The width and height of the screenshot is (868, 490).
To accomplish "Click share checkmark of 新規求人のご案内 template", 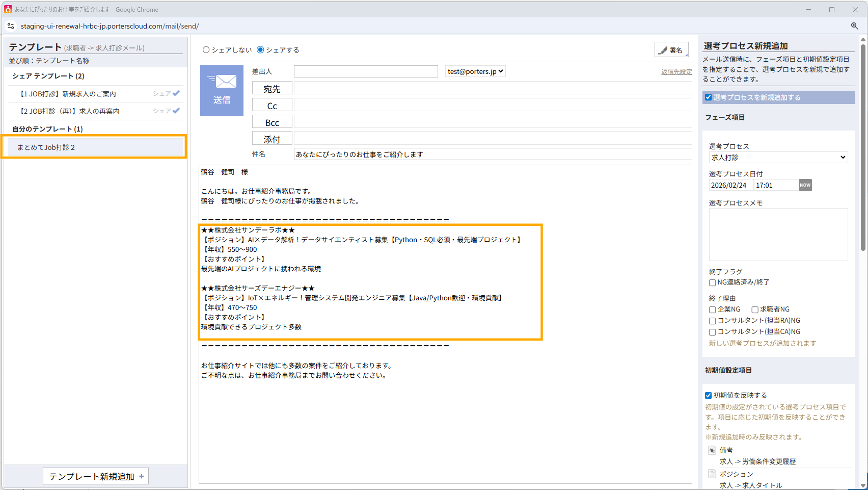I will [176, 93].
